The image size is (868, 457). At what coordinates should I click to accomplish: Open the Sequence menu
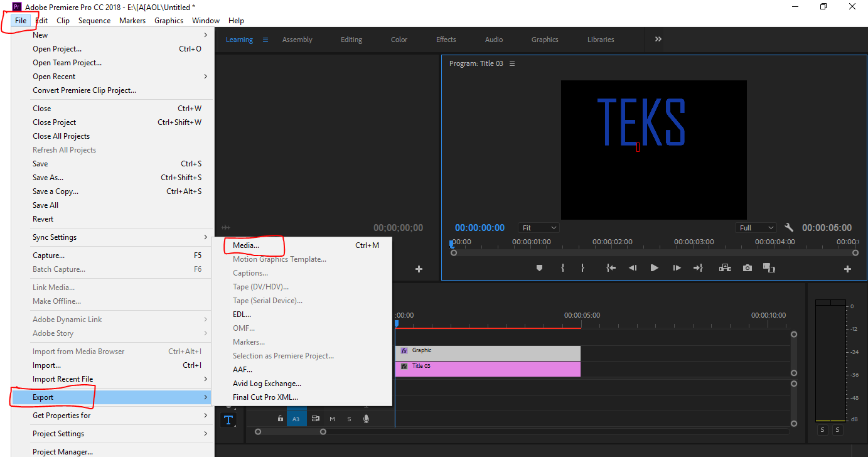click(x=94, y=21)
